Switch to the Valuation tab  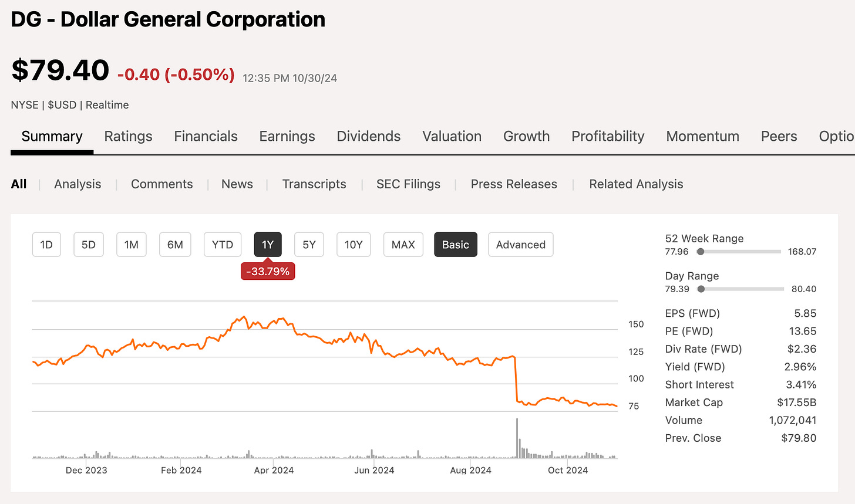[x=452, y=137]
